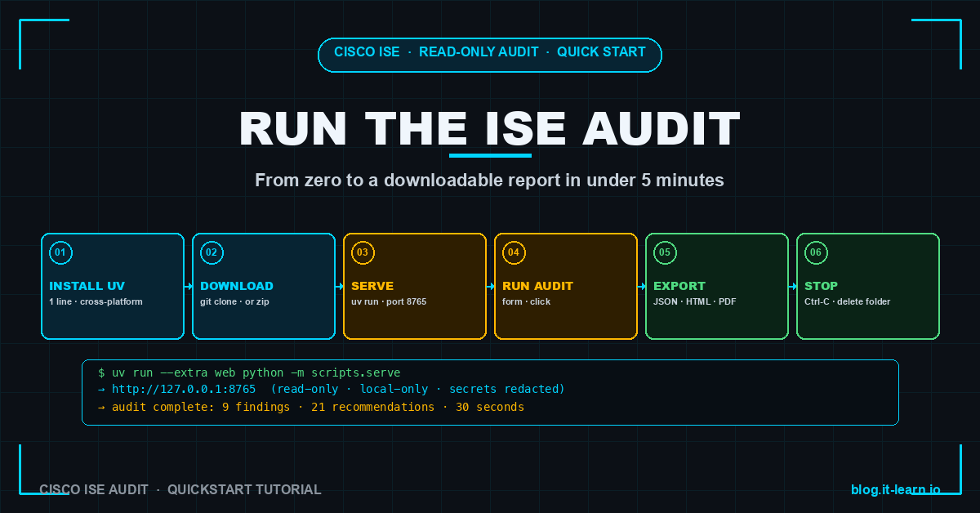Image resolution: width=980 pixels, height=513 pixels.
Task: Select the INSTALL UV heading
Action: point(87,286)
